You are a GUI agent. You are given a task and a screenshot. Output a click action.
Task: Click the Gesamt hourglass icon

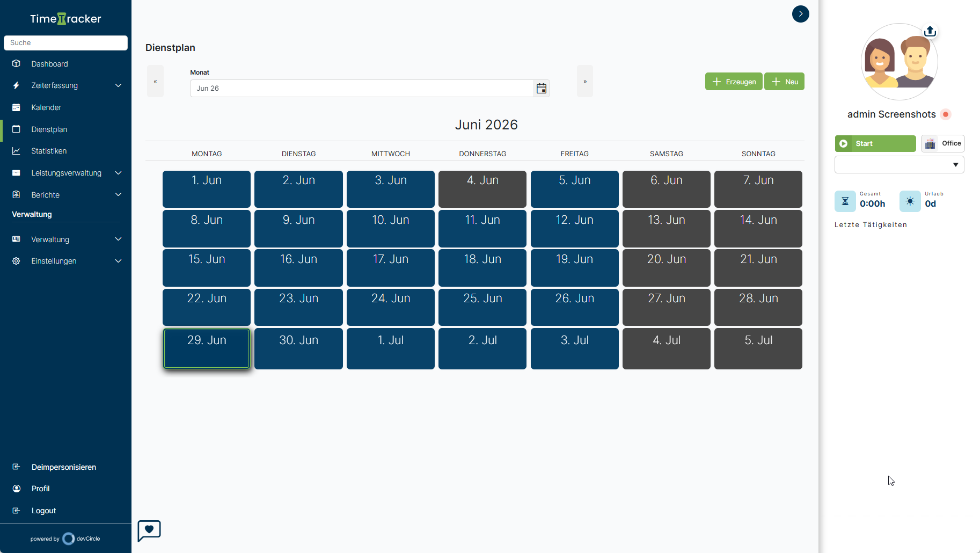(x=845, y=201)
